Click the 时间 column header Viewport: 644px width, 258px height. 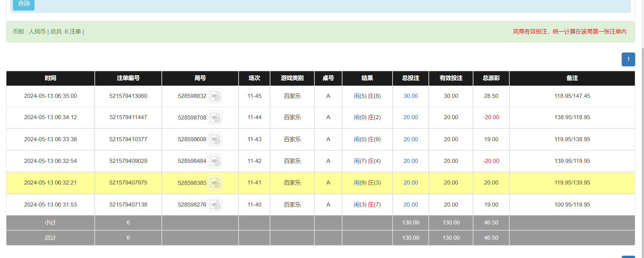(50, 78)
